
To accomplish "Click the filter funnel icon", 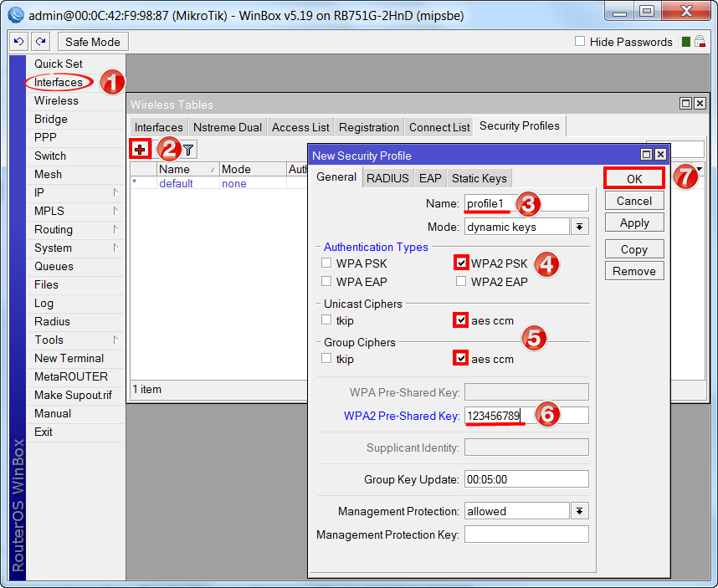I will [189, 150].
